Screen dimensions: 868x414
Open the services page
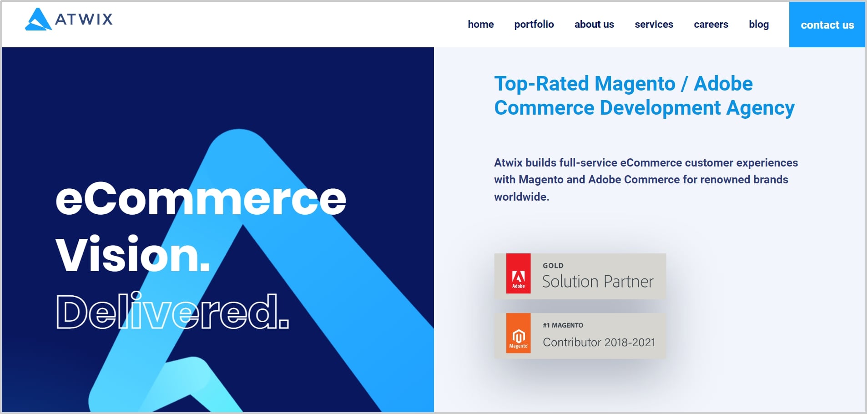pos(653,25)
